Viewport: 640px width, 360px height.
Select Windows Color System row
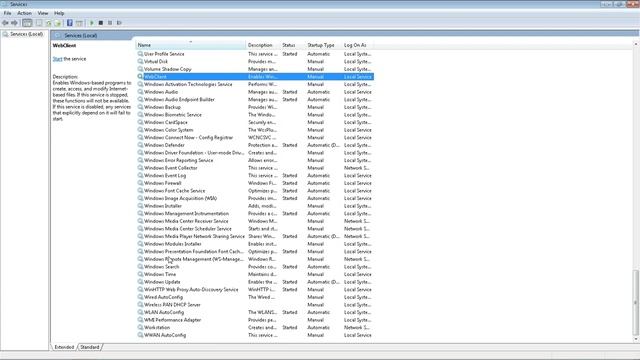coord(255,130)
